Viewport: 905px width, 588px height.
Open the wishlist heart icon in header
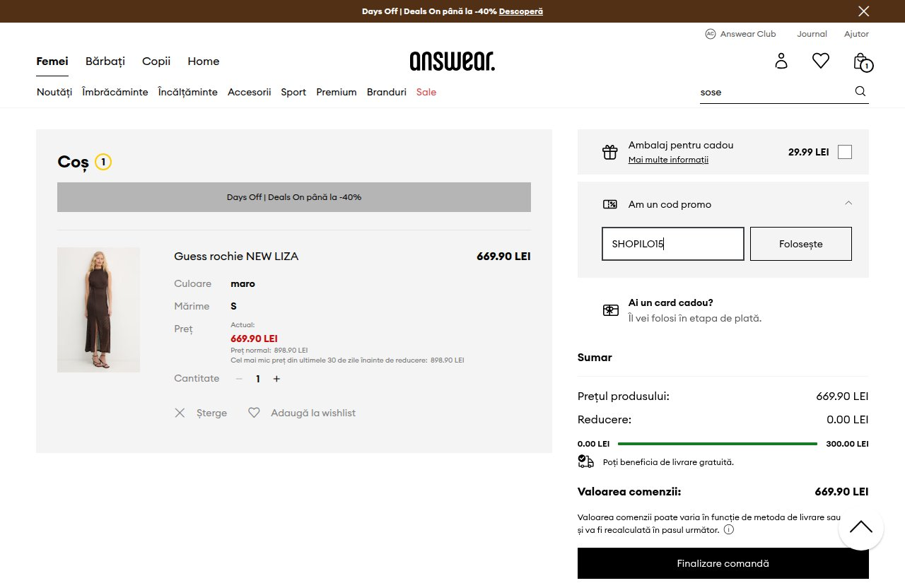(x=821, y=61)
